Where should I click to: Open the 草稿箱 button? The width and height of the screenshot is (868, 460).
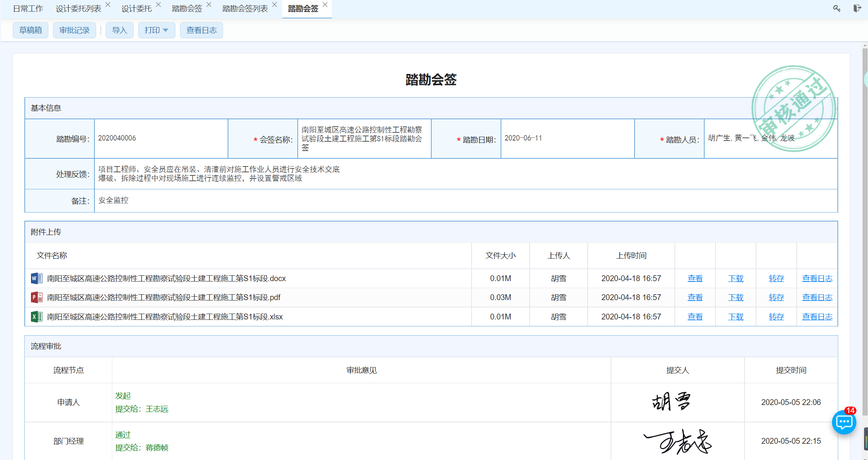click(x=31, y=30)
